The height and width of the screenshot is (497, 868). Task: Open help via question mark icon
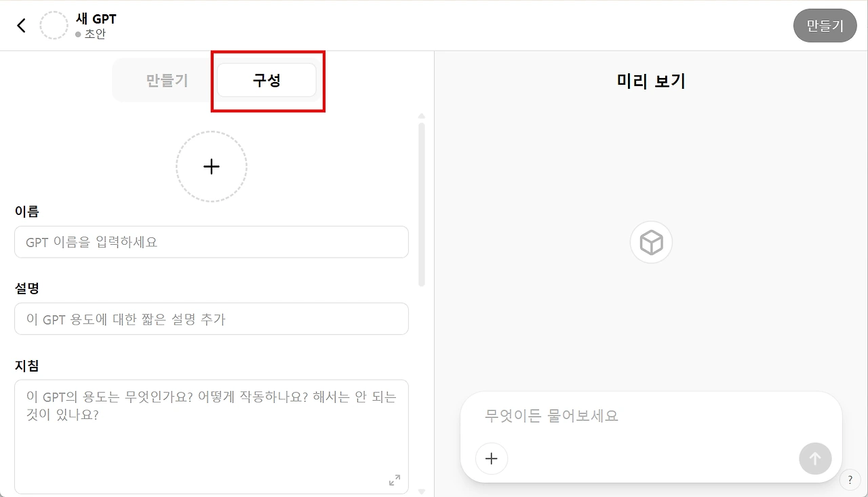[850, 479]
